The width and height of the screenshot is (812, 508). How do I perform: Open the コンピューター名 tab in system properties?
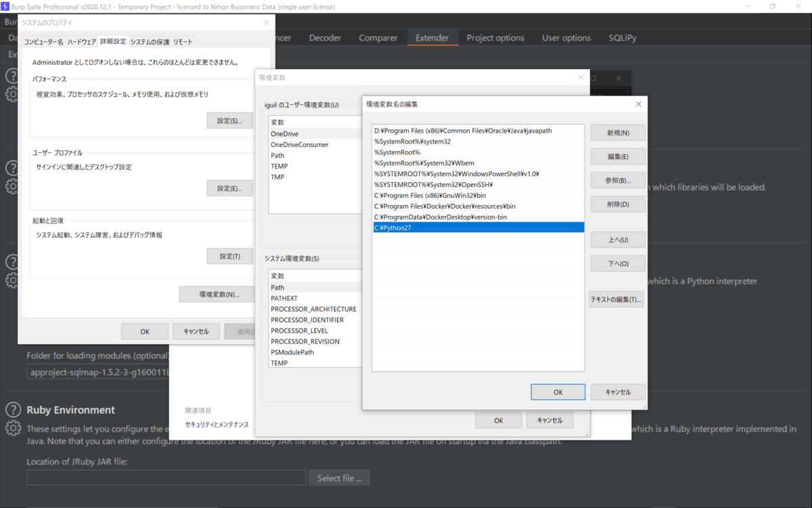(x=43, y=42)
